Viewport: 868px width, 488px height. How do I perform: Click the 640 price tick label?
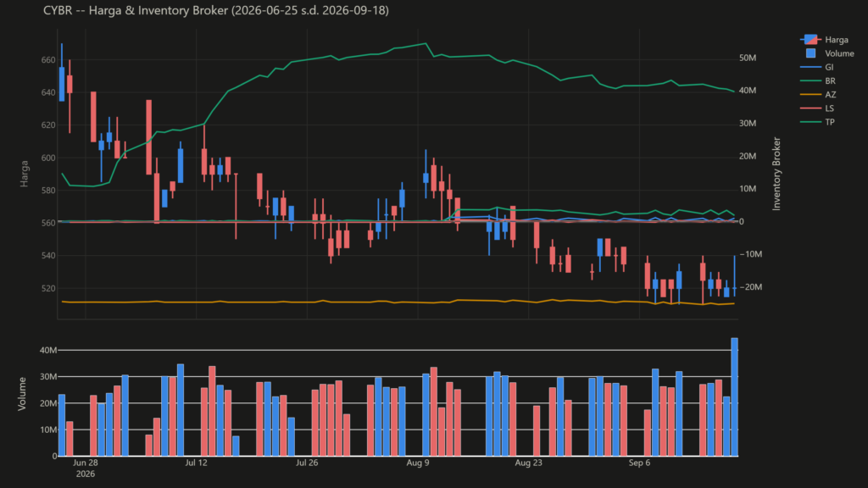pyautogui.click(x=48, y=92)
